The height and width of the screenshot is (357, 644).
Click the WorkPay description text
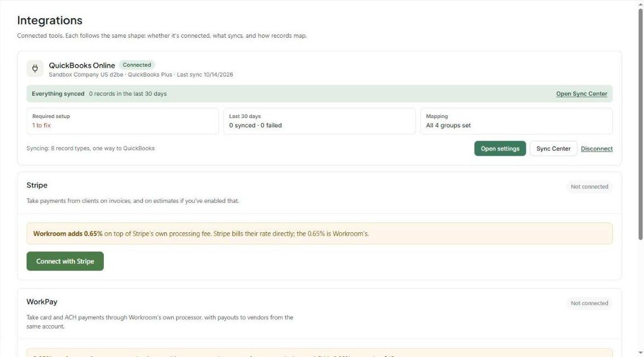pyautogui.click(x=160, y=322)
